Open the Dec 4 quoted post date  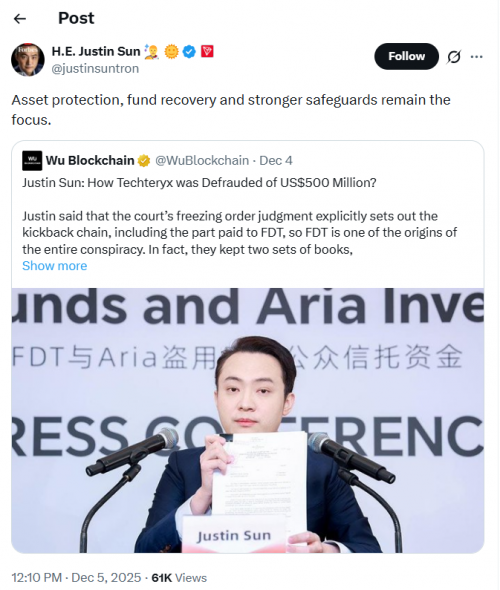point(276,161)
